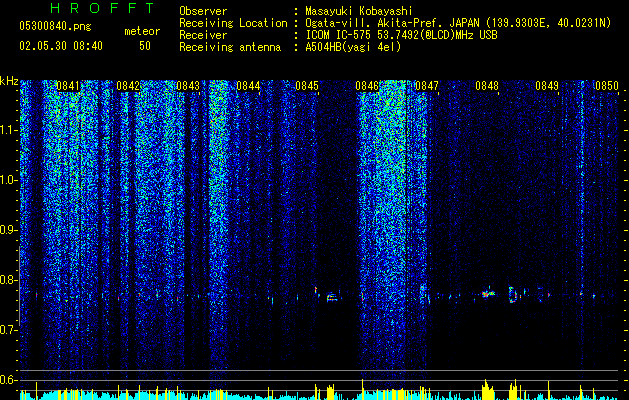The width and height of the screenshot is (629, 400).
Task: Click the 0845 time marker
Action: click(307, 86)
